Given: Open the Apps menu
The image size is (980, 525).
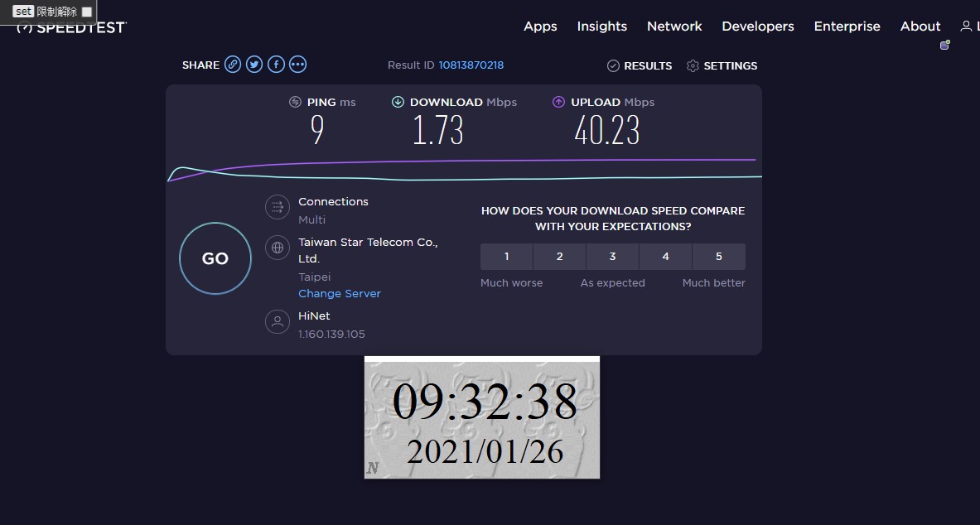Looking at the screenshot, I should pyautogui.click(x=540, y=26).
